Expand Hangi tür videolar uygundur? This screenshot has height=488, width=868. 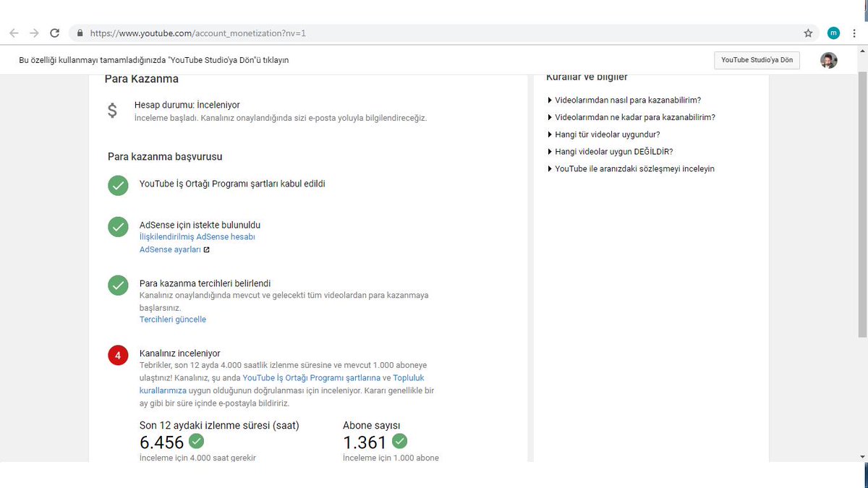click(604, 134)
